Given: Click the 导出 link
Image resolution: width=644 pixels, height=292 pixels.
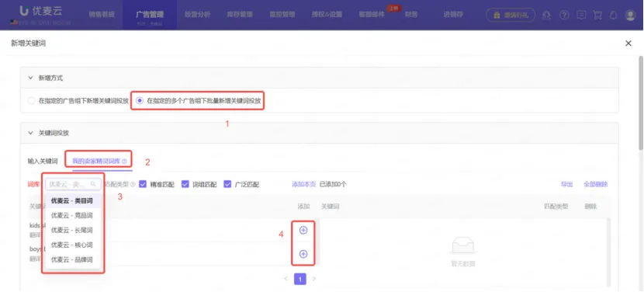Looking at the screenshot, I should click(x=566, y=184).
